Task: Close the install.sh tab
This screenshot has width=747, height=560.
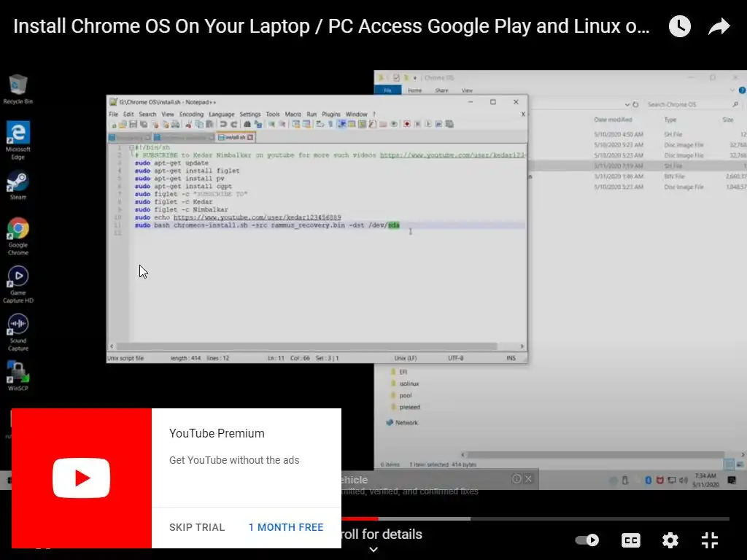Action: 251,137
